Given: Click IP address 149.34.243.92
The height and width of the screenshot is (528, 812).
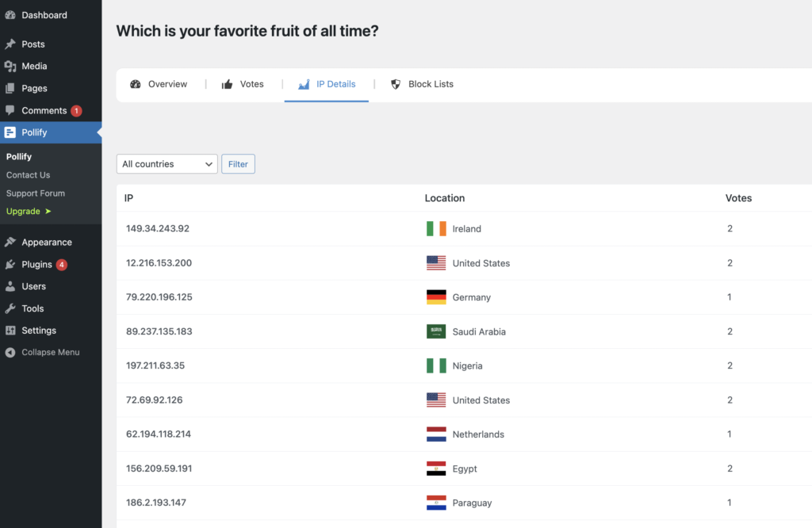Looking at the screenshot, I should pyautogui.click(x=158, y=228).
